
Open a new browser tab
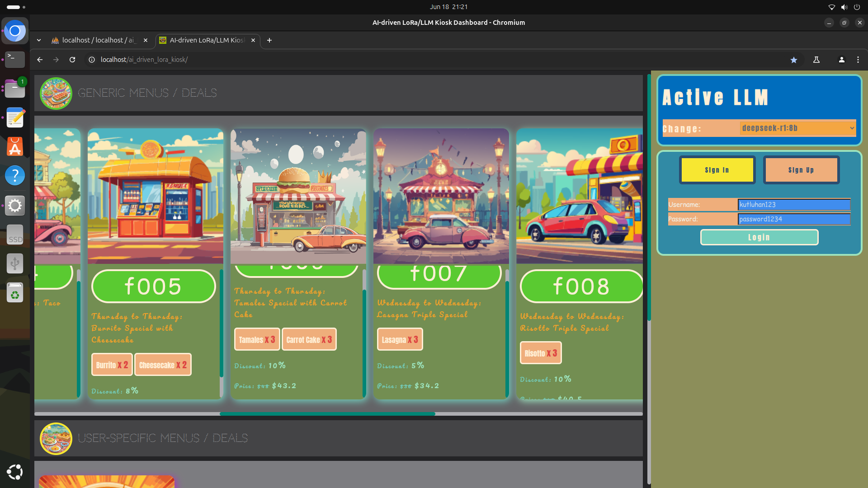pos(269,40)
